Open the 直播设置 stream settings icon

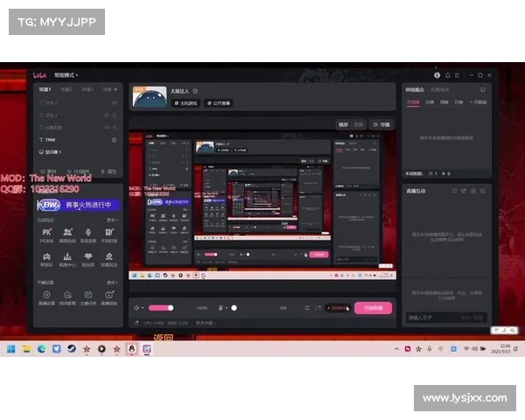pyautogui.click(x=46, y=296)
